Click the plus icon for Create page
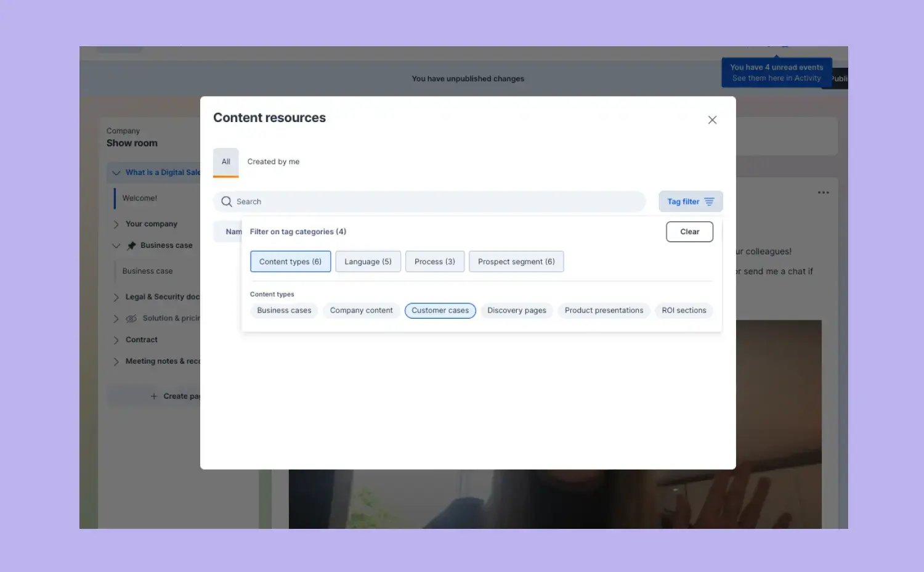Image resolution: width=924 pixels, height=572 pixels. 154,396
